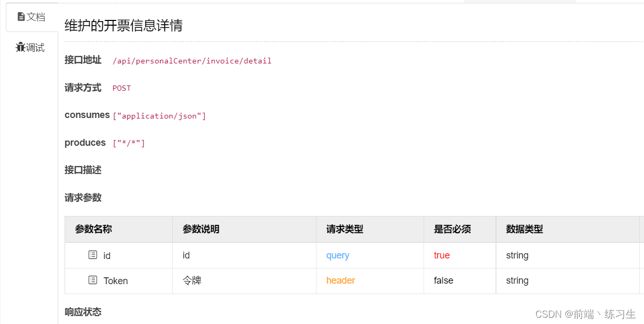Image resolution: width=644 pixels, height=324 pixels.
Task: Click the false value for Token parameter
Action: (x=442, y=280)
